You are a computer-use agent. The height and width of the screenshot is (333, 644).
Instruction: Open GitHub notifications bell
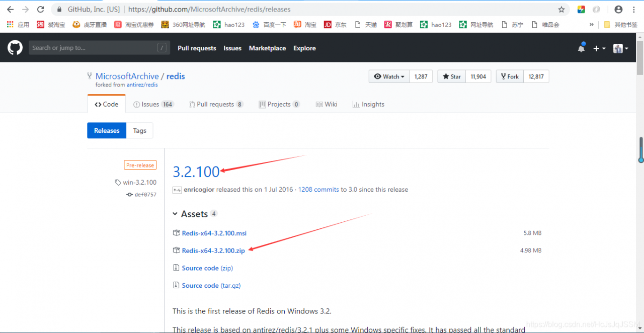coord(582,48)
